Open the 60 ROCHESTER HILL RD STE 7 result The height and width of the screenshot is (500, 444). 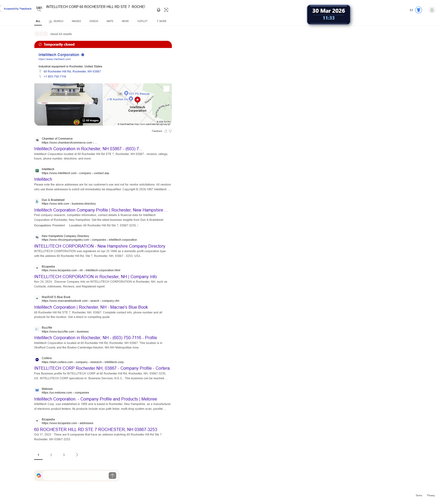point(96,429)
